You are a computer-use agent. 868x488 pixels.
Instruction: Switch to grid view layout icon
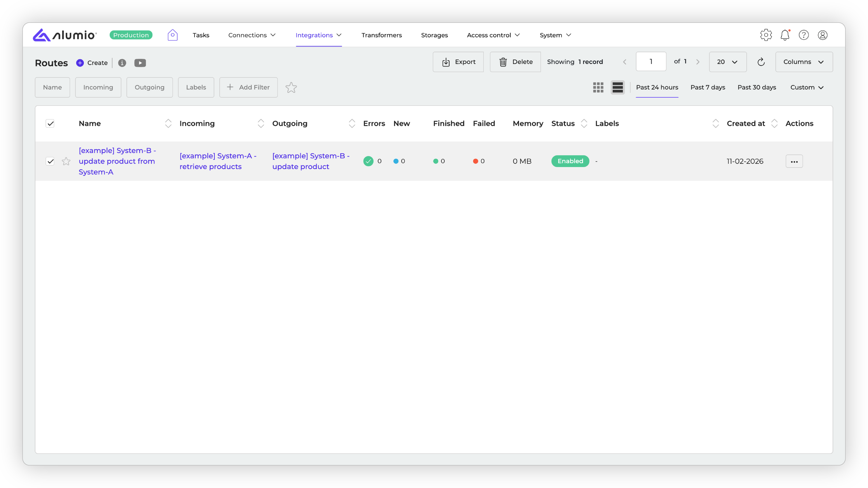pos(598,88)
